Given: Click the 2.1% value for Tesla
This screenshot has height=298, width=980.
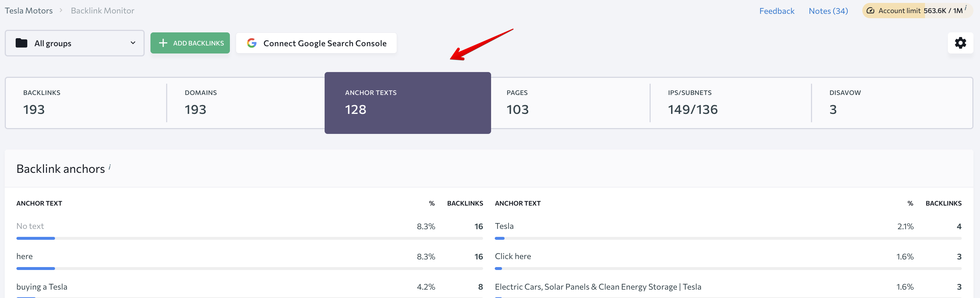Looking at the screenshot, I should (x=905, y=227).
